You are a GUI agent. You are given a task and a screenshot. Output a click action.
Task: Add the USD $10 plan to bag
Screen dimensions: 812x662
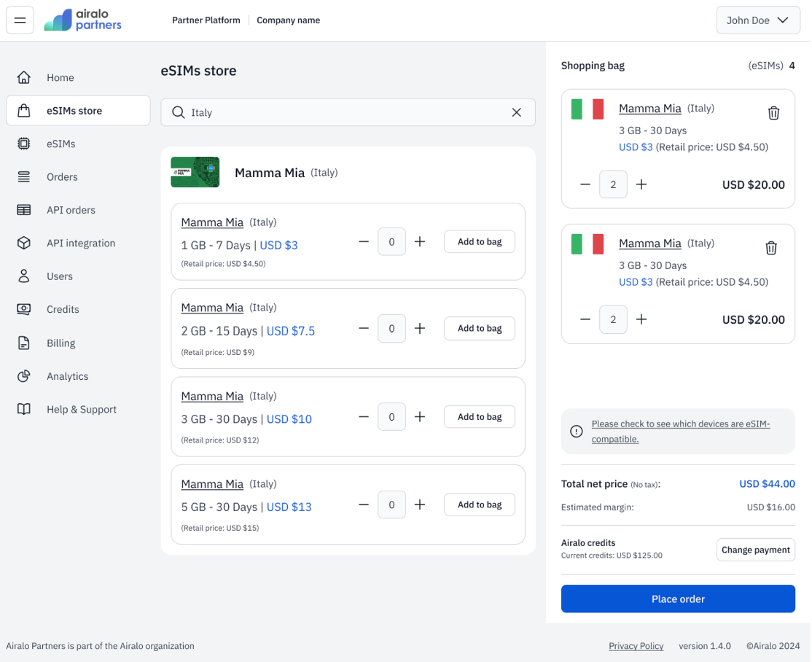pos(480,416)
